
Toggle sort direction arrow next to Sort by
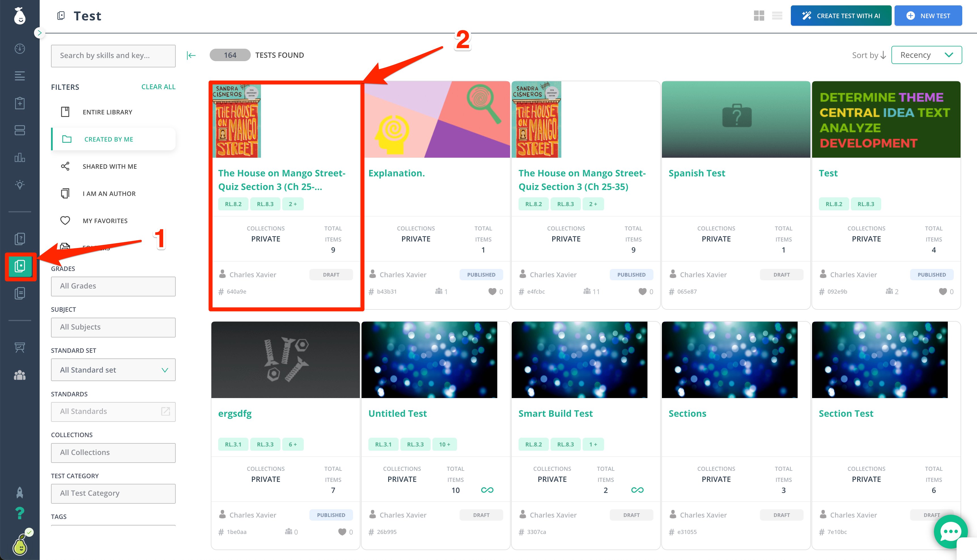pyautogui.click(x=883, y=55)
